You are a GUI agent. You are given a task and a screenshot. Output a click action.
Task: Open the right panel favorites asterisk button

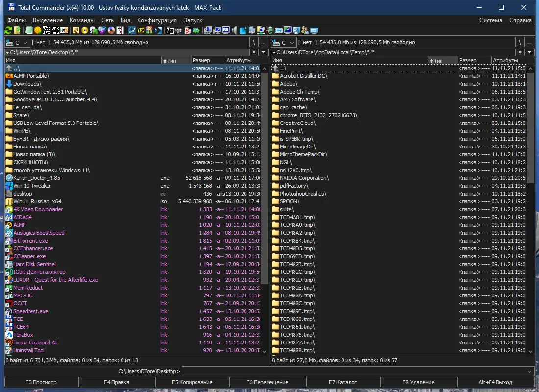click(x=520, y=52)
